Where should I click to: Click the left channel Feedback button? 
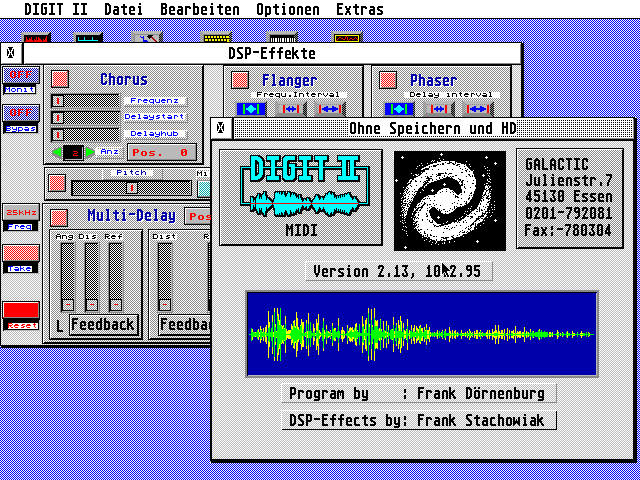tap(102, 325)
